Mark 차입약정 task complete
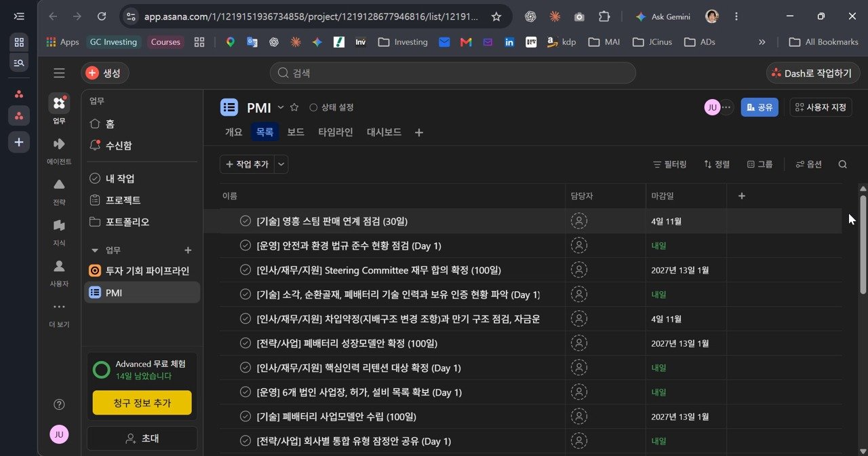This screenshot has height=456, width=868. click(245, 319)
